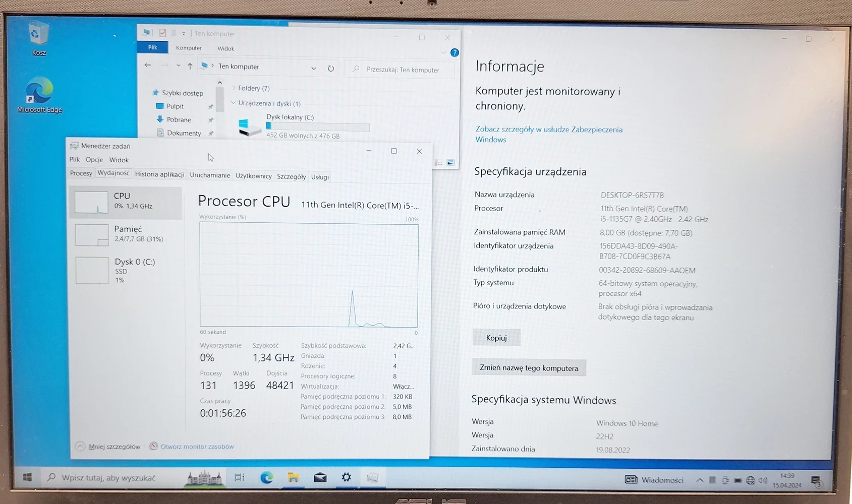The height and width of the screenshot is (504, 852).
Task: Open the Mail app in taskbar
Action: pyautogui.click(x=320, y=477)
